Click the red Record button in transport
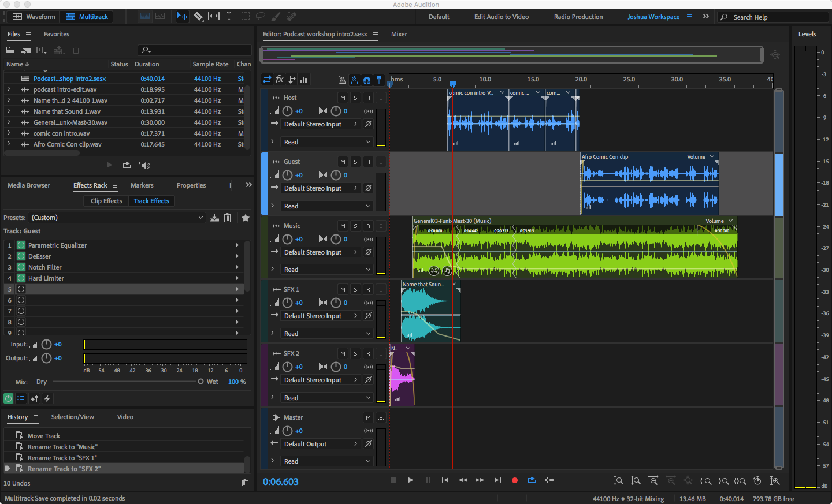The width and height of the screenshot is (832, 504). point(514,480)
